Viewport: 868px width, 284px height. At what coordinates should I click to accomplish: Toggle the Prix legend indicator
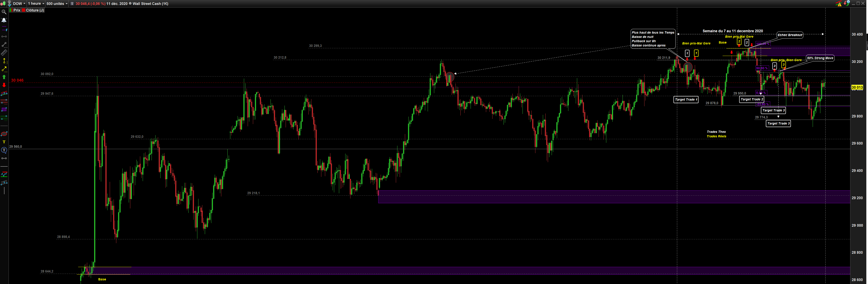point(15,10)
